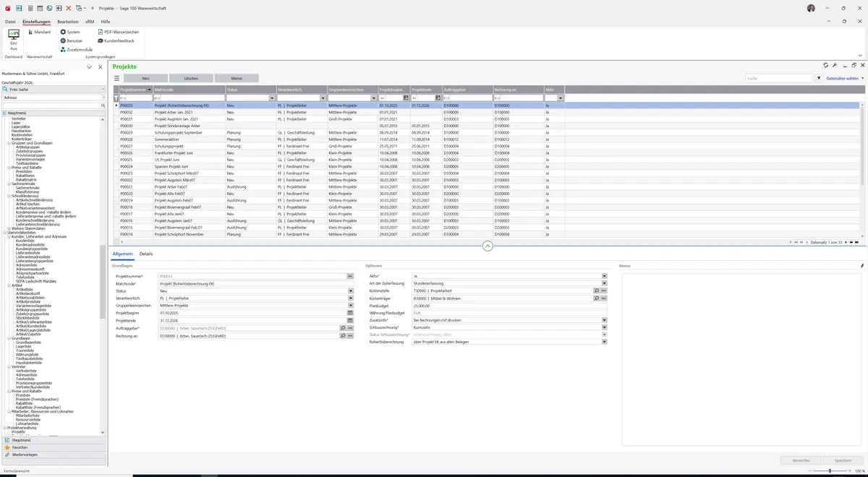Open System settings in ribbon
The image size is (868, 477).
click(x=70, y=32)
